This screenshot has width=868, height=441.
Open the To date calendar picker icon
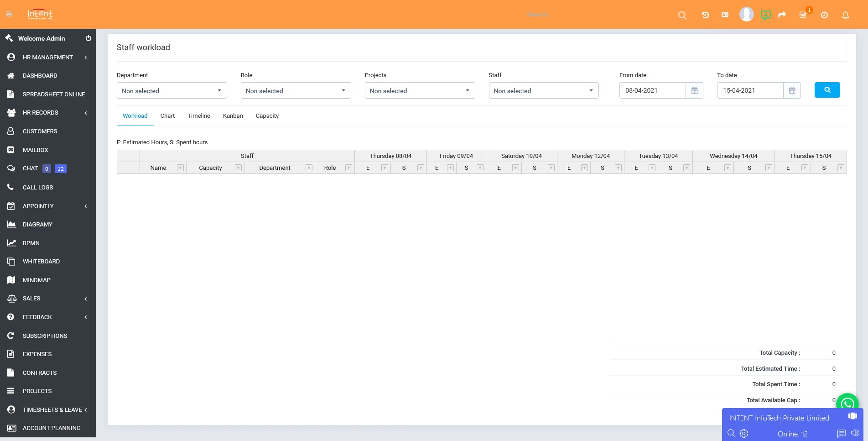point(792,90)
